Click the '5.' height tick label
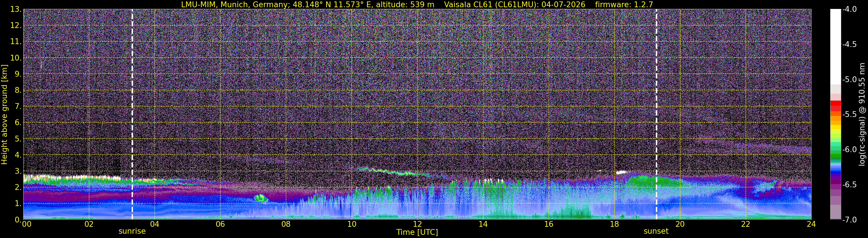Image resolution: width=868 pixels, height=238 pixels. [x=18, y=139]
